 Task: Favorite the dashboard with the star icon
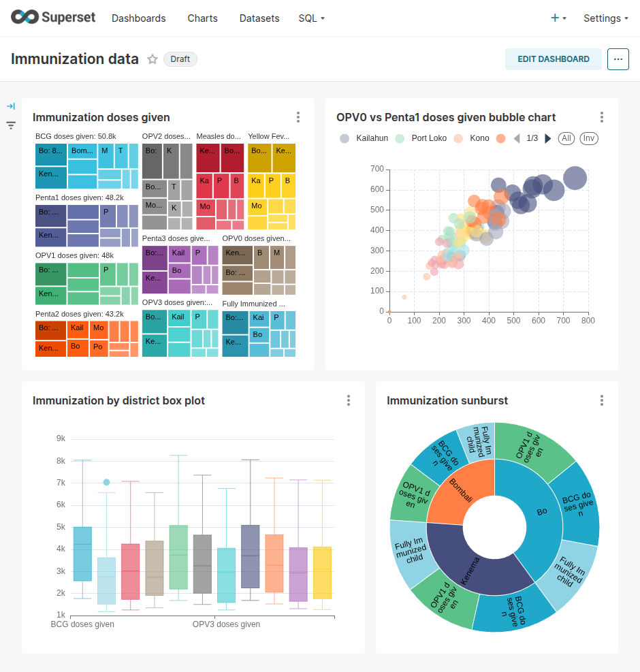pos(153,59)
